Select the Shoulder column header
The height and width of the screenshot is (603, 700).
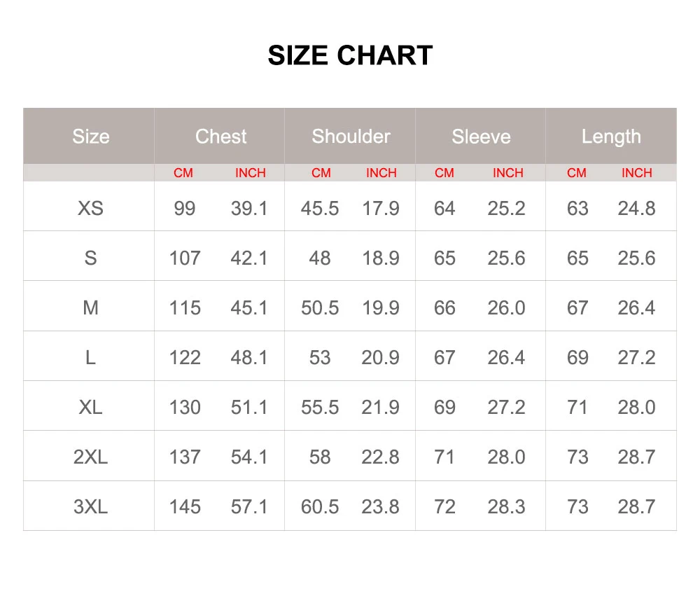[351, 137]
